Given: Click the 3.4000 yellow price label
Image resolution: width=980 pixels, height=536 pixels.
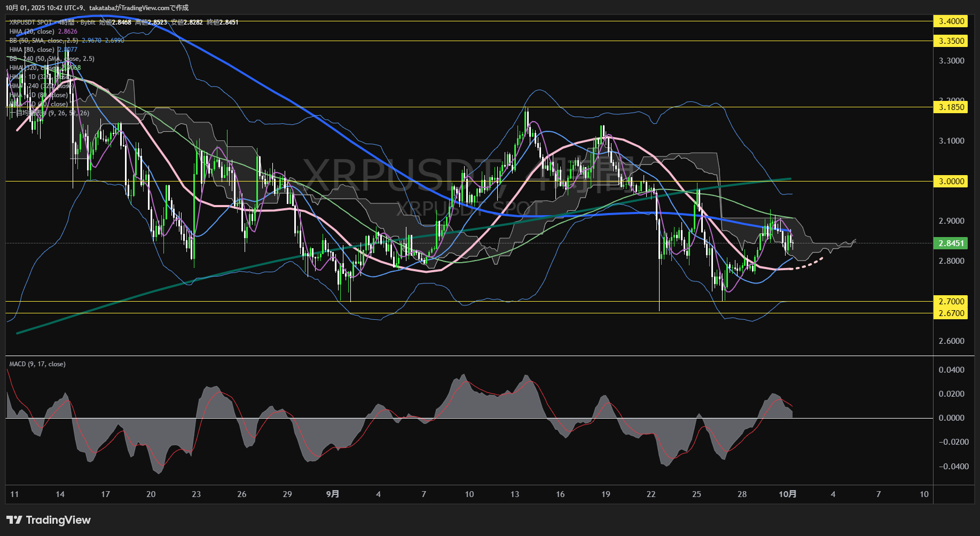Looking at the screenshot, I should coord(951,21).
